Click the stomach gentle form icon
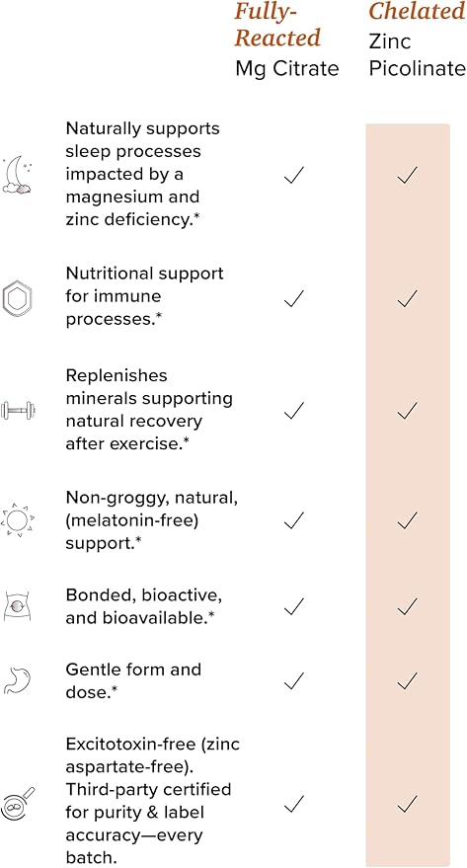The width and height of the screenshot is (467, 868). coord(18,680)
